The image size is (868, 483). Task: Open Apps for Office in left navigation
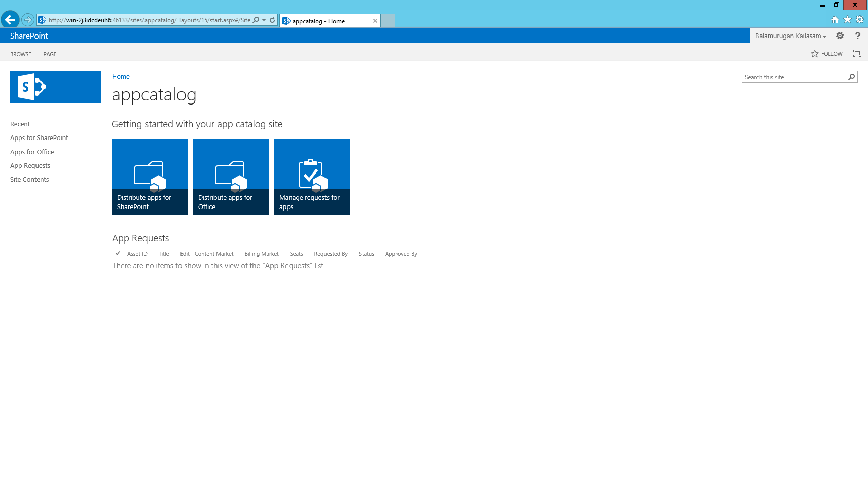pos(32,152)
